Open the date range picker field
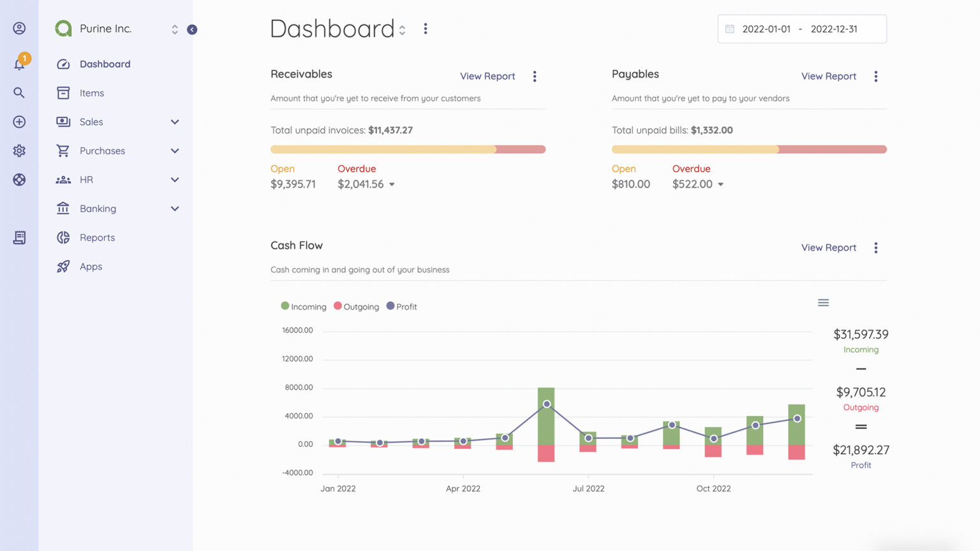Image resolution: width=980 pixels, height=551 pixels. (x=801, y=28)
